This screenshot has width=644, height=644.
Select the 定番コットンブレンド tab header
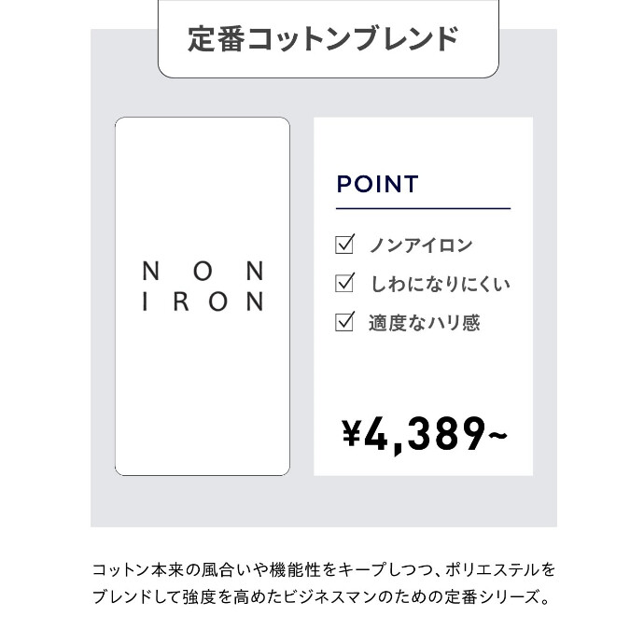point(323,40)
